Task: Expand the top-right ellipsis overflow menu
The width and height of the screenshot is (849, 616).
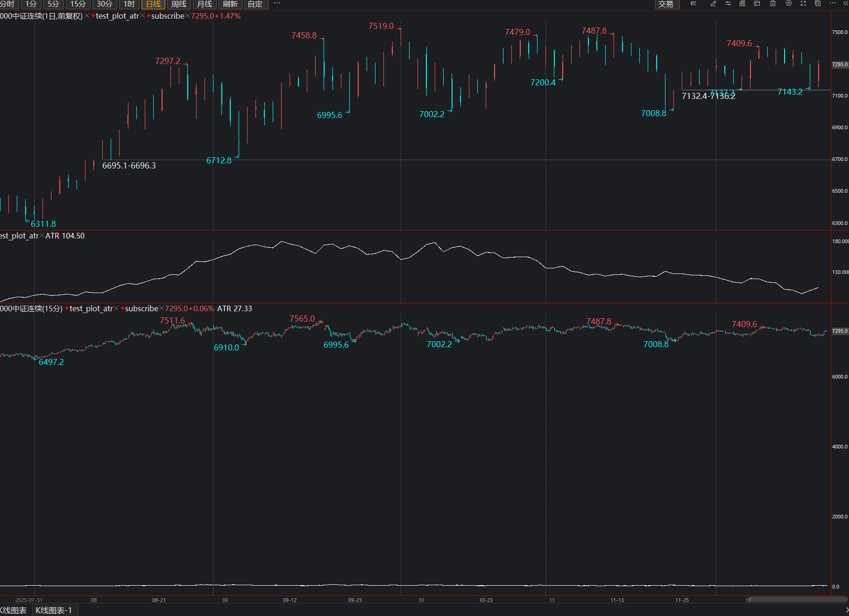Action: coord(833,3)
